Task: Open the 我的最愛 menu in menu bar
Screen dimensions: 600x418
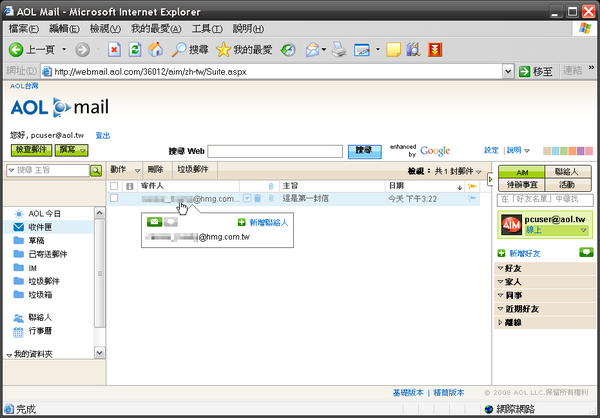Action: pos(156,29)
